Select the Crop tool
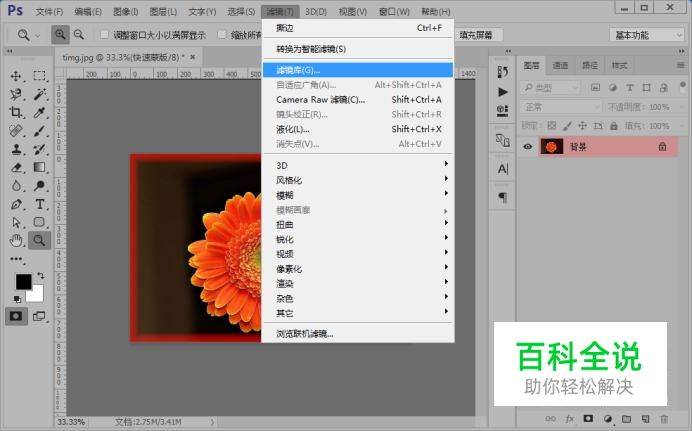692x431 pixels. [16, 112]
